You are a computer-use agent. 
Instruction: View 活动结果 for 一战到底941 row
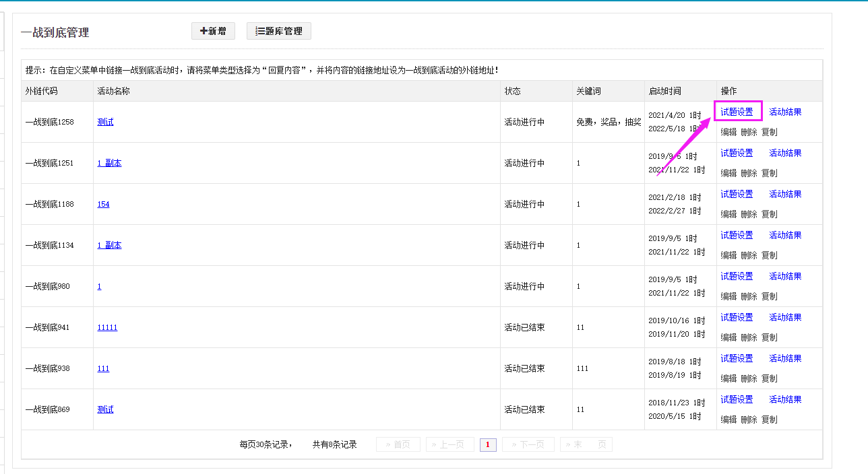pos(785,317)
